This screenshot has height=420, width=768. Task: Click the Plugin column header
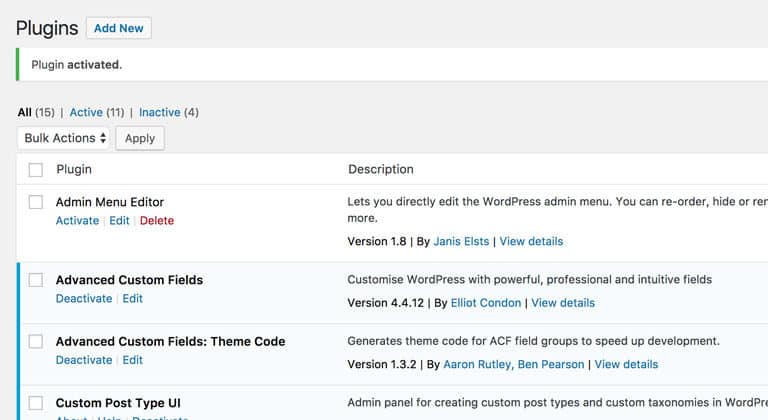[x=74, y=170]
